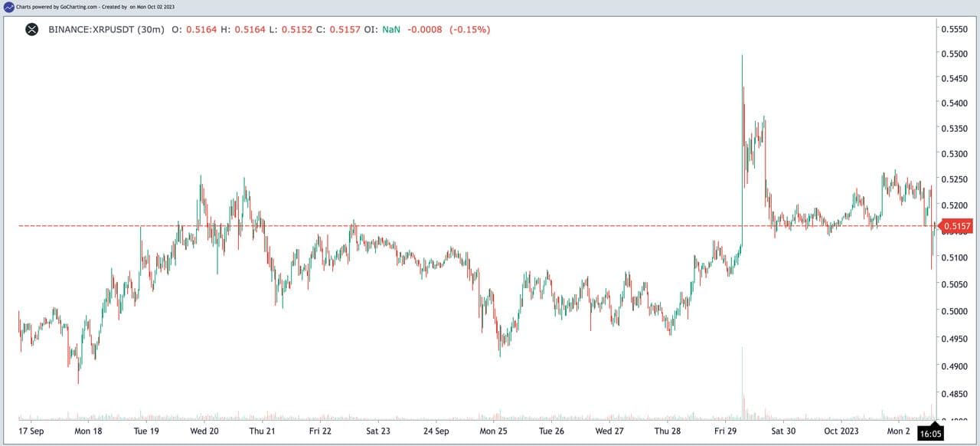
Task: Click the peak of the Fri 29 price spike candle
Action: tap(742, 56)
